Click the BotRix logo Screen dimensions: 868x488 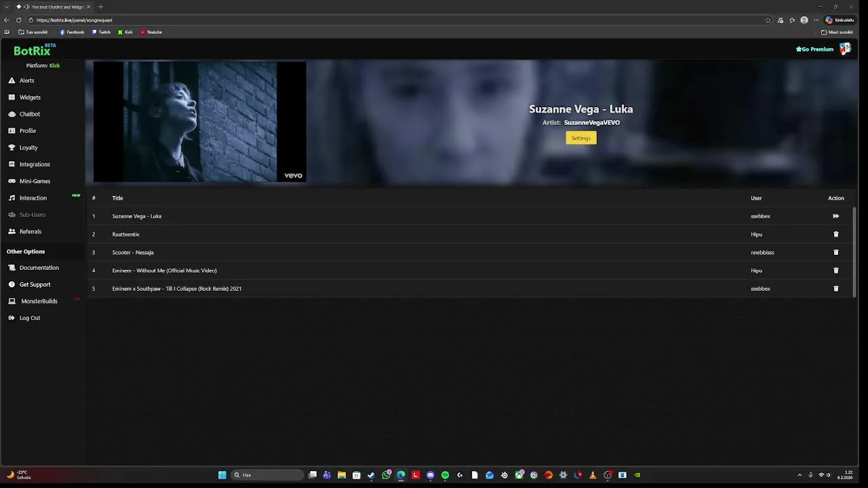(x=34, y=50)
